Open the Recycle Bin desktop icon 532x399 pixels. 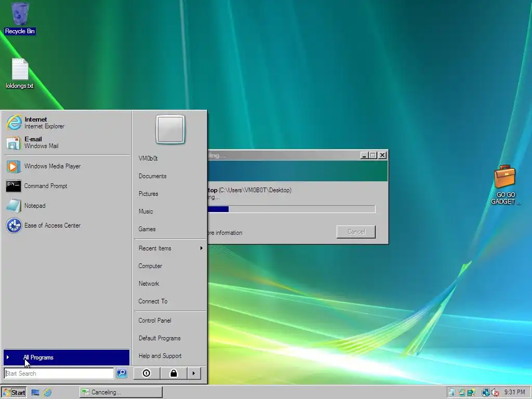tap(20, 18)
